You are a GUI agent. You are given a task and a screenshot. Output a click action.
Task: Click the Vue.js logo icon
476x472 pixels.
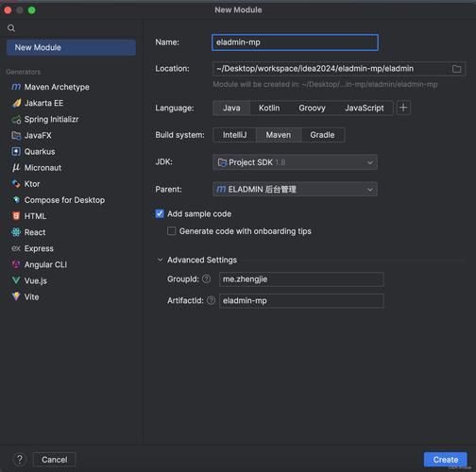(x=16, y=280)
